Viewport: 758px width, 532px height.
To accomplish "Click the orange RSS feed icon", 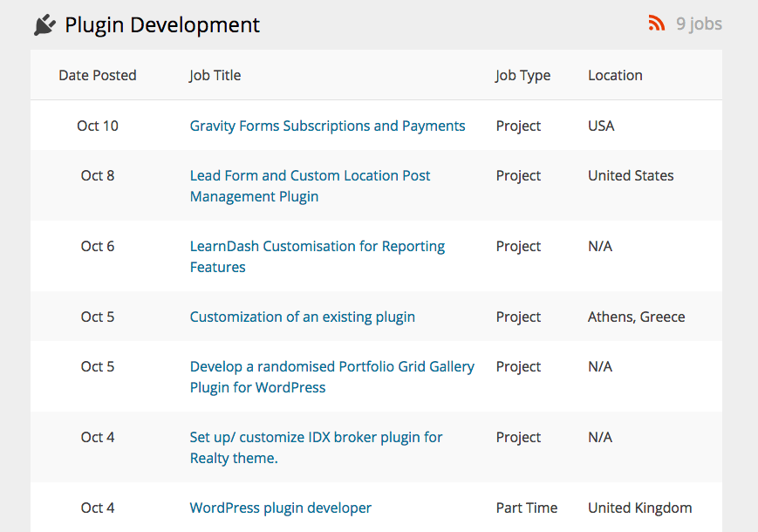I will point(657,24).
